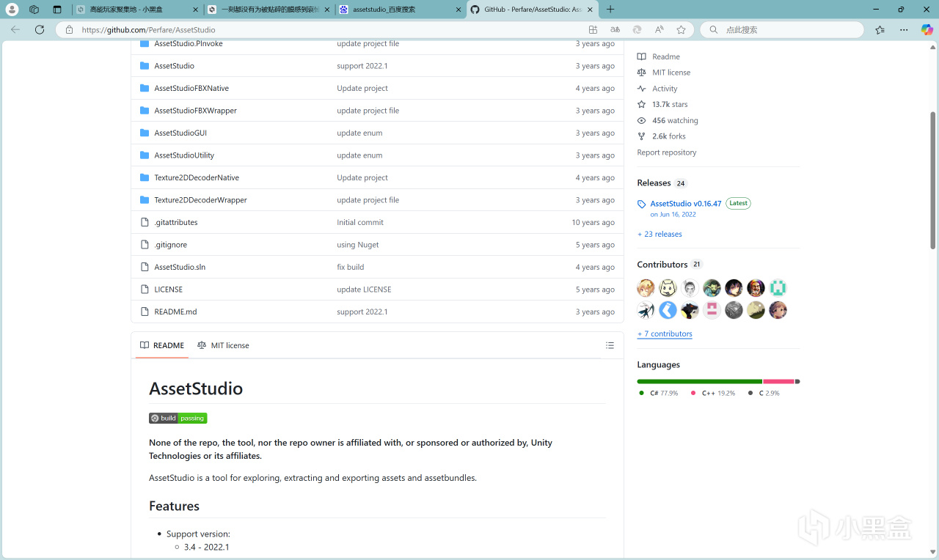
Task: View the 13.7k stars link
Action: point(662,105)
